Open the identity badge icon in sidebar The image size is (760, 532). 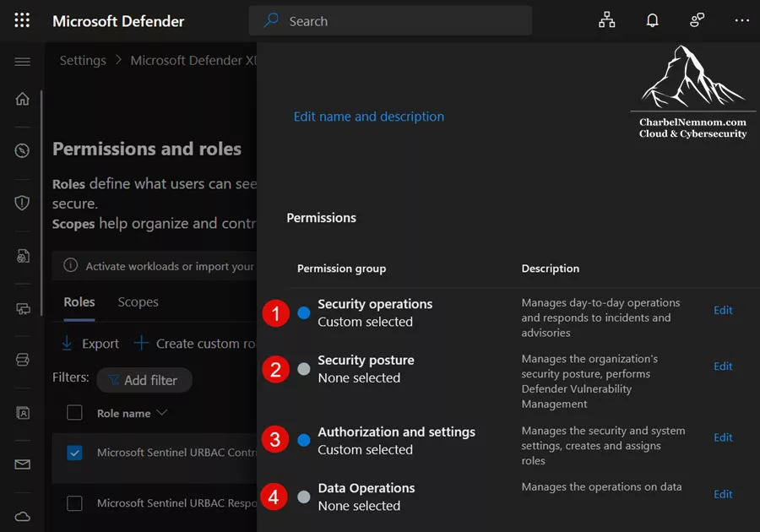click(x=23, y=413)
